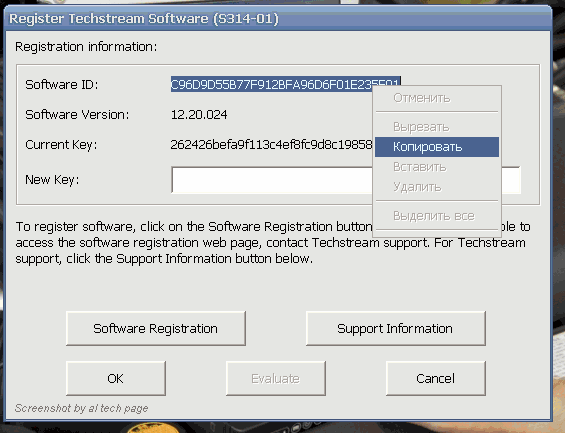The height and width of the screenshot is (433, 565).
Task: Click the New Key label
Action: pos(52,180)
